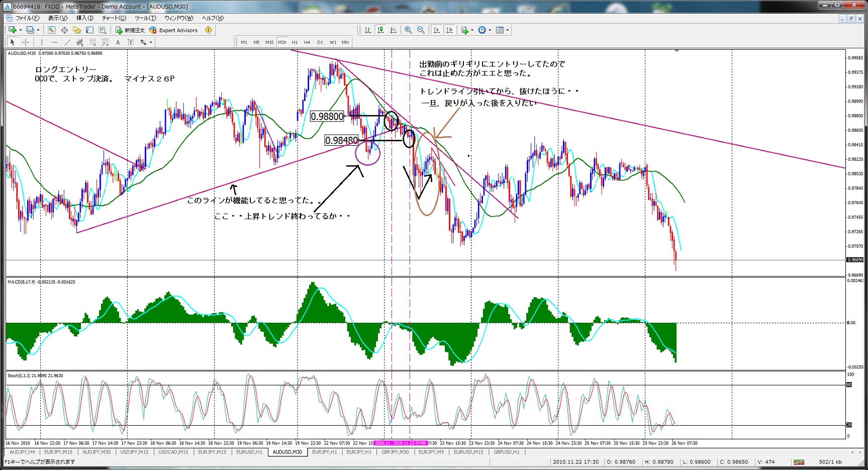This screenshot has width=868, height=470.
Task: Open the Navigator panel star-folder icon
Action: [77, 30]
